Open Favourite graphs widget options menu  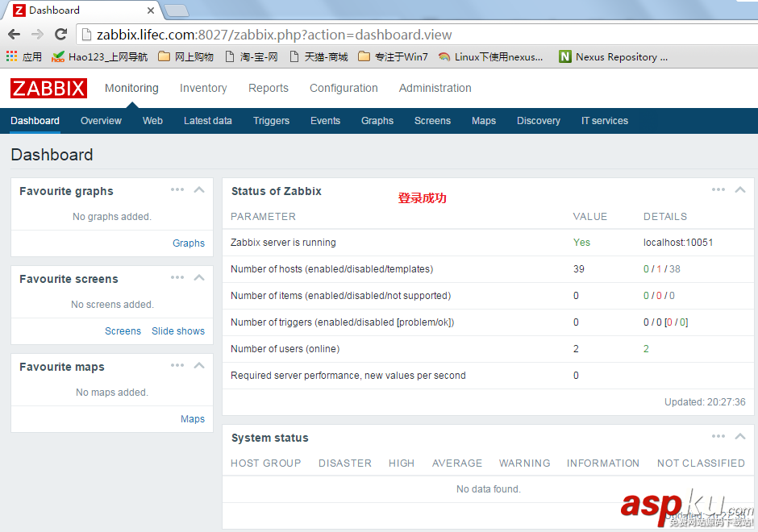[177, 189]
